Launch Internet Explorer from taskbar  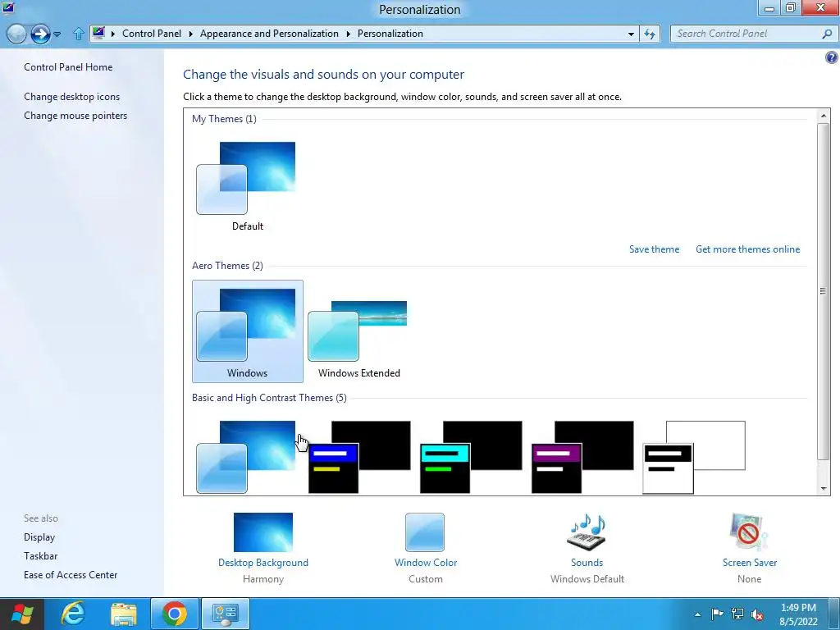(x=73, y=614)
